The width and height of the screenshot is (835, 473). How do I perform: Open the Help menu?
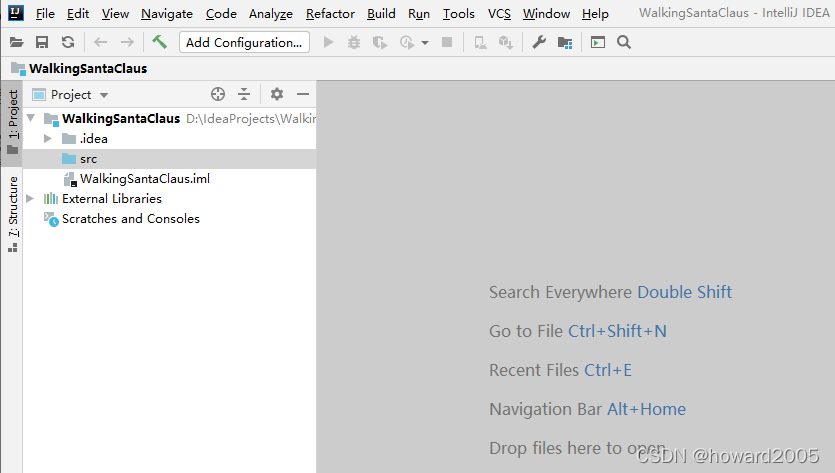click(x=595, y=13)
